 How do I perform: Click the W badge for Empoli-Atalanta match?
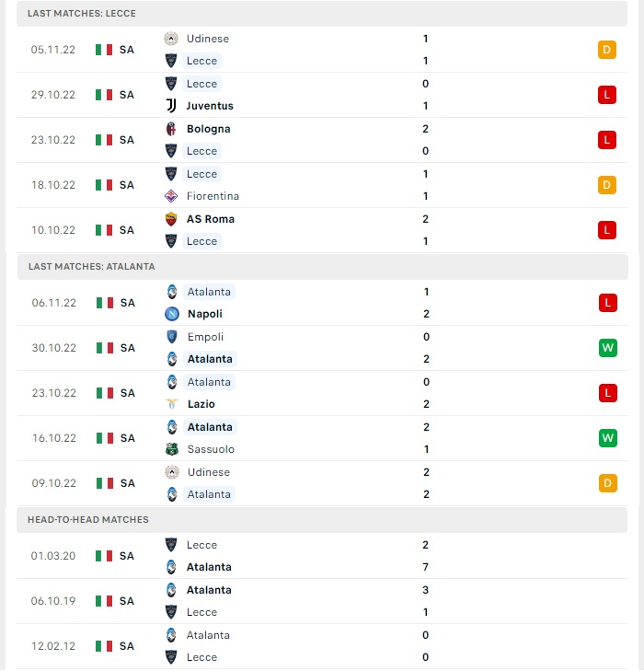tap(607, 348)
